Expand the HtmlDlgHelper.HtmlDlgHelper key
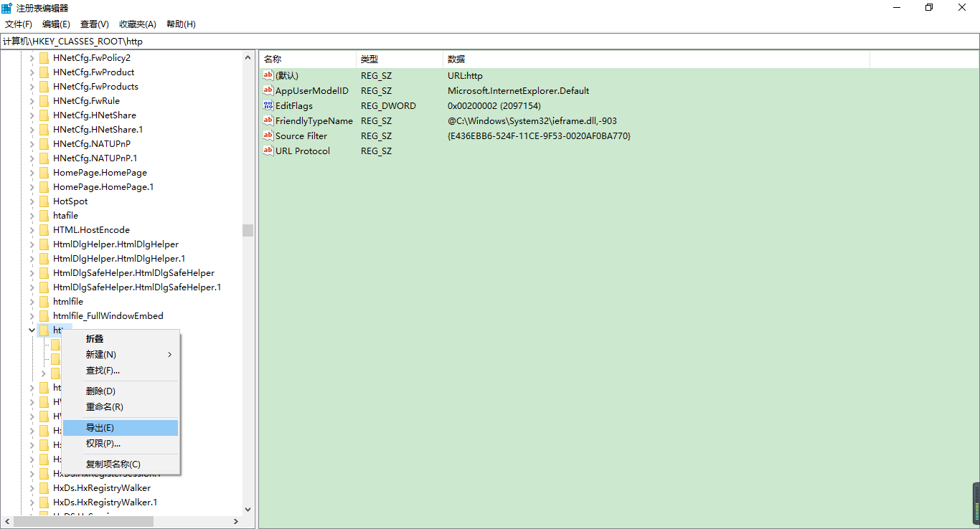The width and height of the screenshot is (980, 529). point(32,244)
